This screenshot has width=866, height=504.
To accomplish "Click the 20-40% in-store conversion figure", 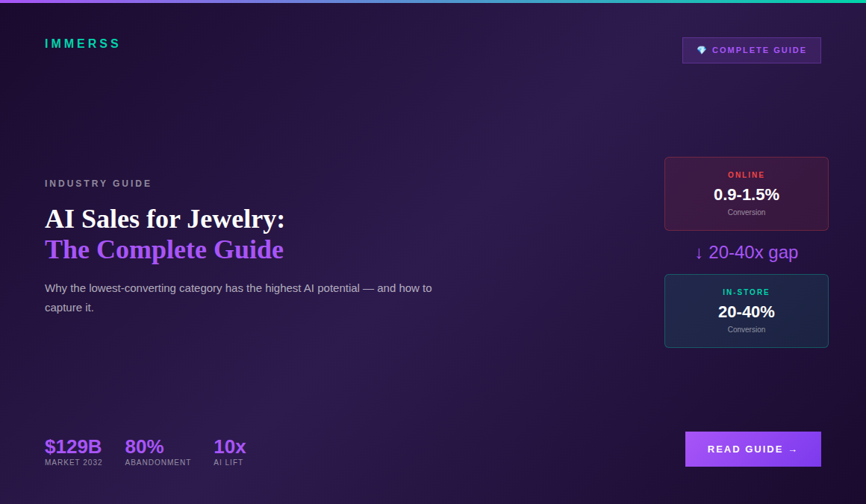I will 746,312.
